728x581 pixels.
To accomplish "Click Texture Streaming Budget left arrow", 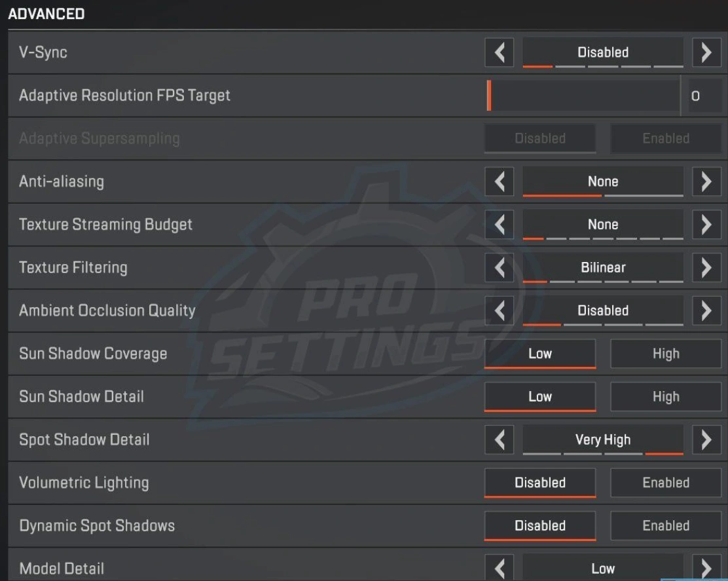I will point(500,225).
